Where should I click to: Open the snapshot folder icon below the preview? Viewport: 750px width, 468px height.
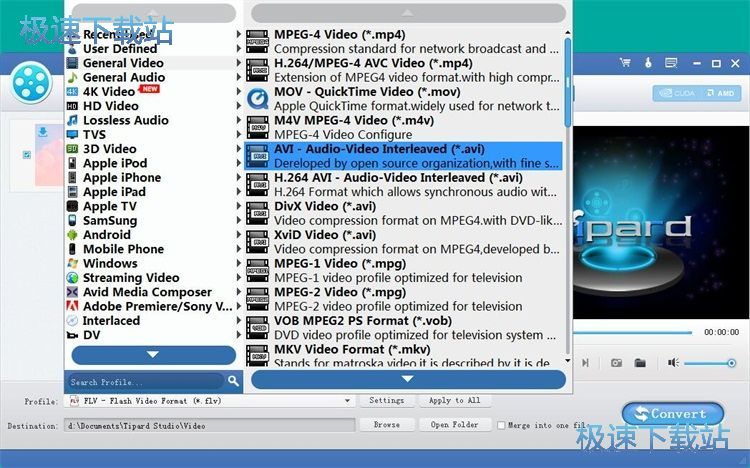click(x=640, y=363)
